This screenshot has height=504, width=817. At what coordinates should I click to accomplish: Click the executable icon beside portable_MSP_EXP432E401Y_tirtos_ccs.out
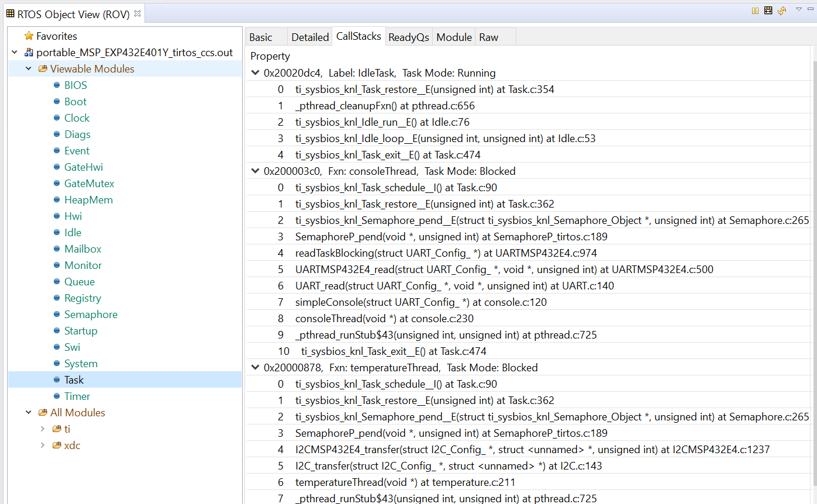(29, 53)
